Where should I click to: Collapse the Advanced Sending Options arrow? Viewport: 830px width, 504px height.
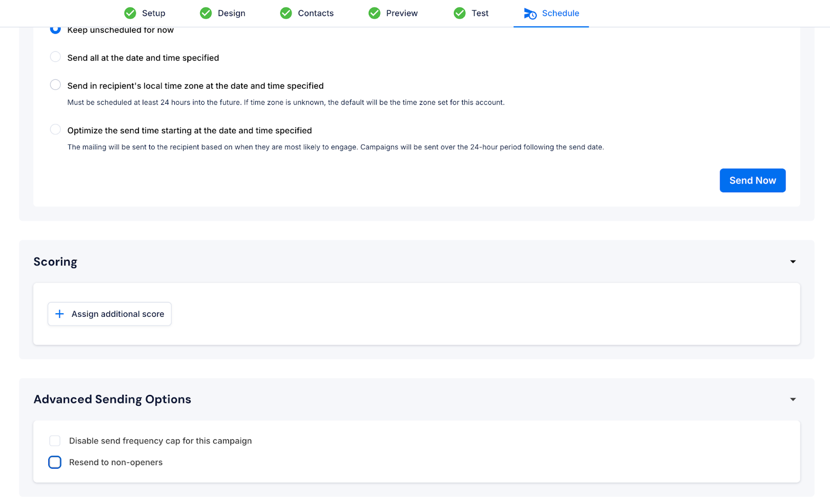click(793, 399)
